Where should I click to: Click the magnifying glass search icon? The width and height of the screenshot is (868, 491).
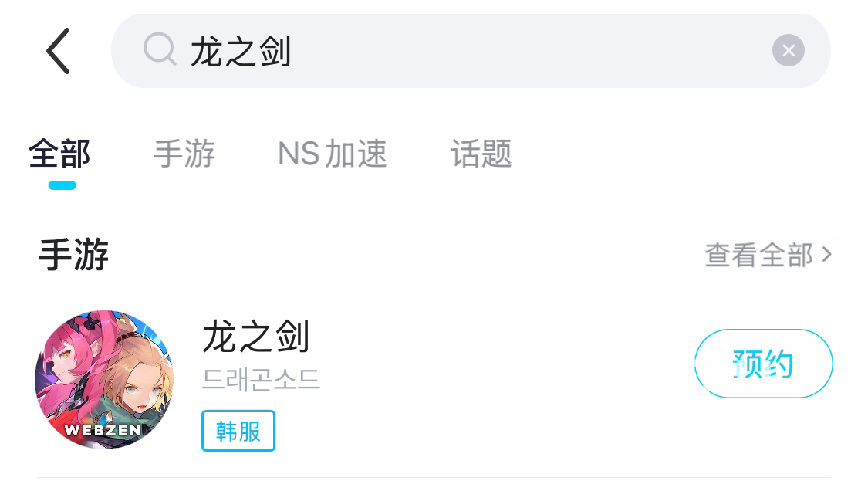click(x=160, y=49)
